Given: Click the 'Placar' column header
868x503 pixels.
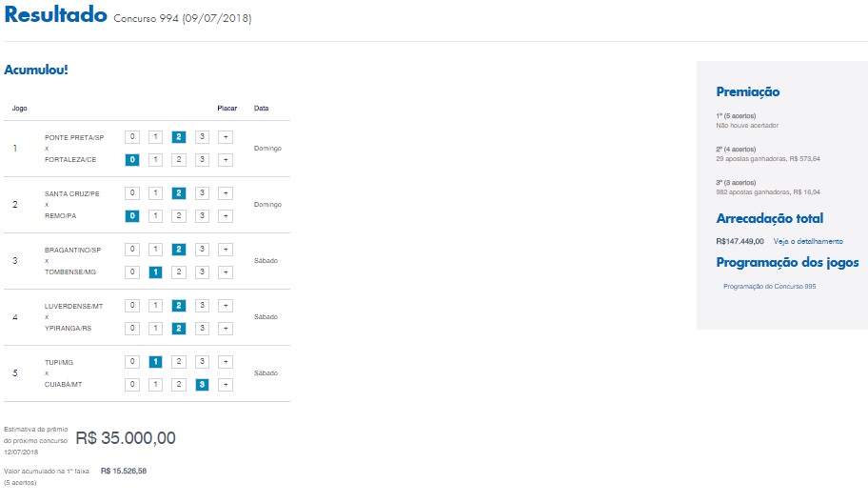Looking at the screenshot, I should pos(227,108).
